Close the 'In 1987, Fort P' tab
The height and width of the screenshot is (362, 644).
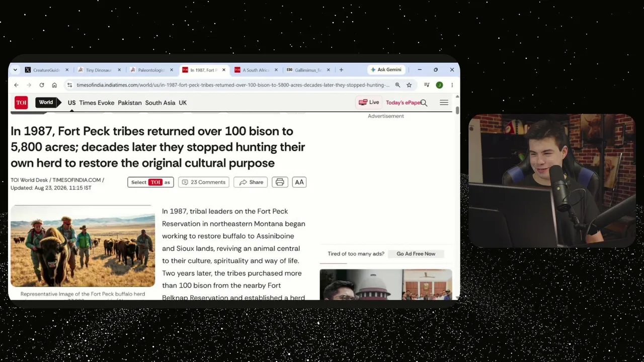click(x=223, y=70)
